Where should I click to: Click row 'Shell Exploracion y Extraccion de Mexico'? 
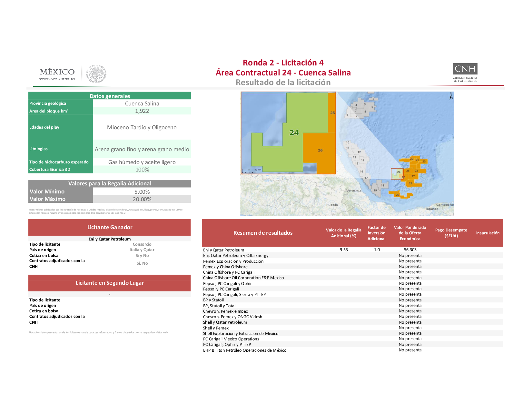tap(352, 333)
